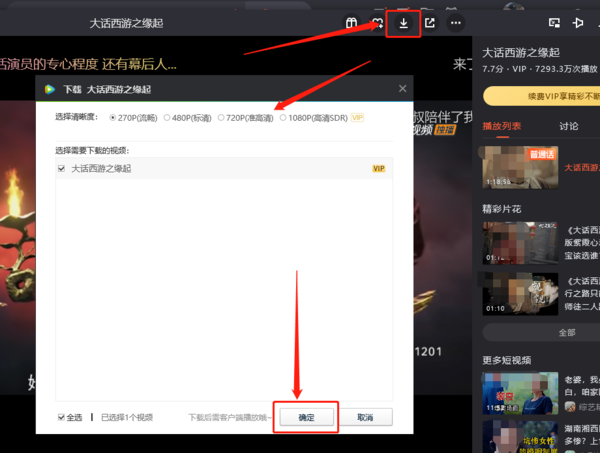Select 480P(标清) quality option

point(188,117)
